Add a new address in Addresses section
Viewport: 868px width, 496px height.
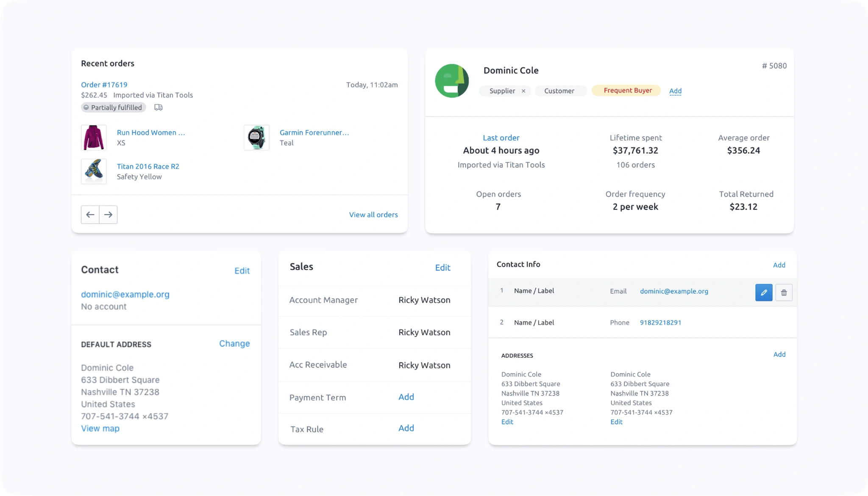coord(779,354)
